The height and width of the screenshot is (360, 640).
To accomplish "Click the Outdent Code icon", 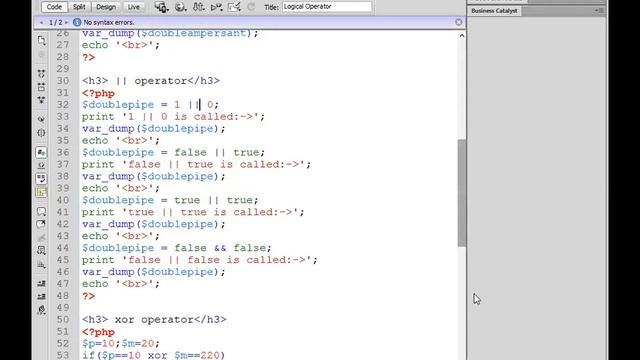I will click(41, 296).
